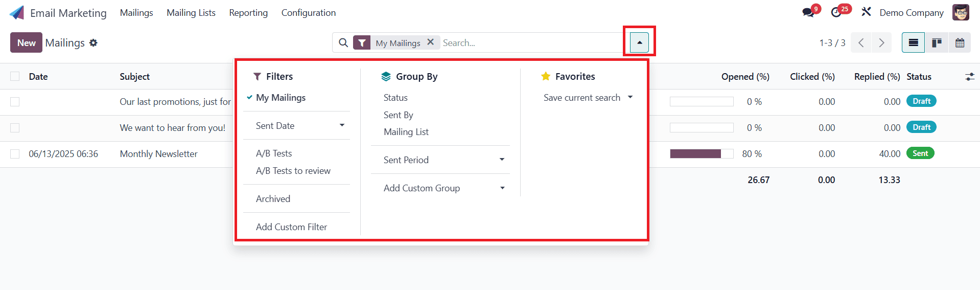
Task: Click the New button
Action: 26,43
